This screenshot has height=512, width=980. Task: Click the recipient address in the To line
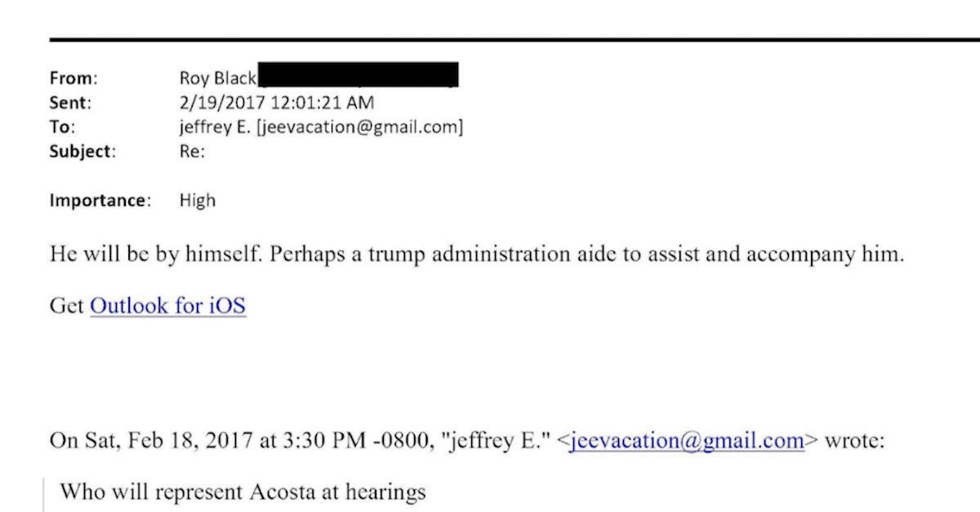(x=321, y=127)
